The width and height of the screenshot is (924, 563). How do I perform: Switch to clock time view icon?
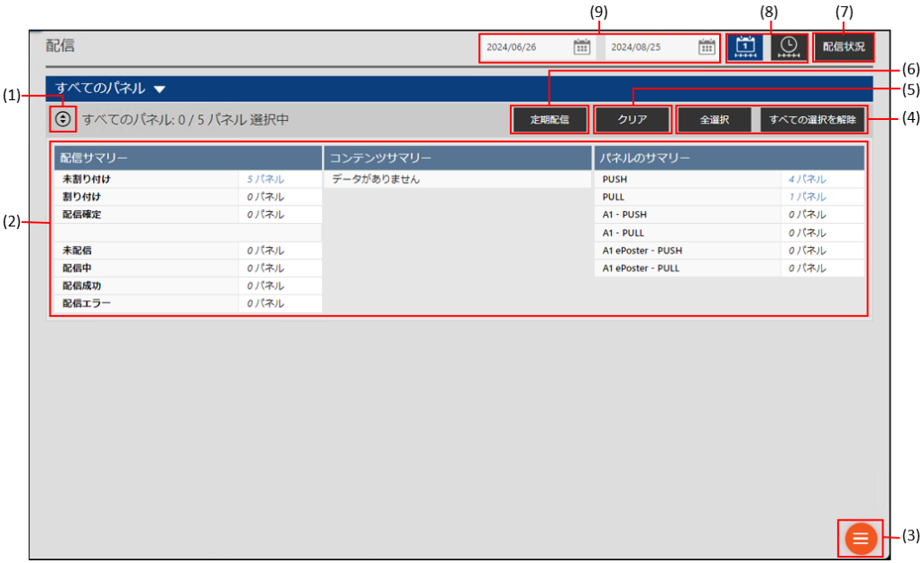point(789,47)
